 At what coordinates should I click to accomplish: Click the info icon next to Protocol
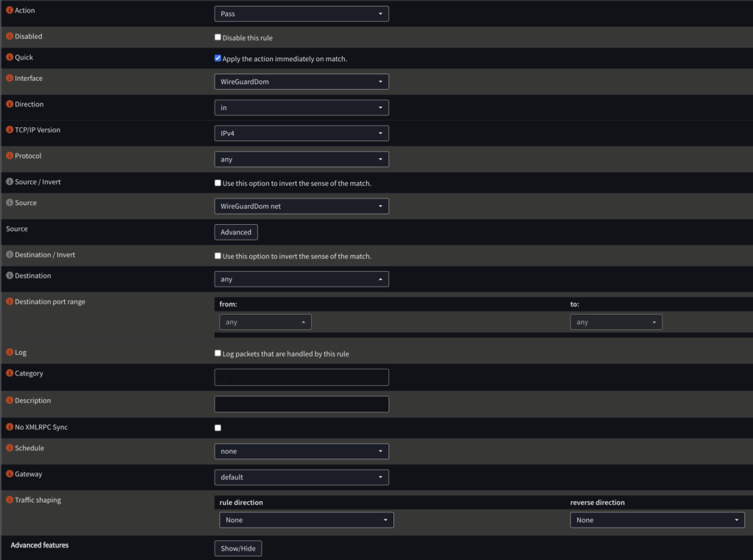click(x=10, y=157)
